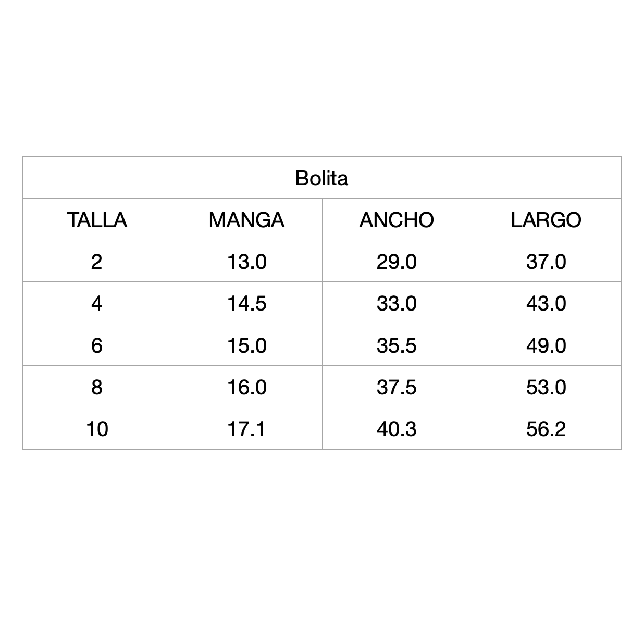The height and width of the screenshot is (644, 644).
Task: Select the 49.0 largo cell
Action: 546,345
